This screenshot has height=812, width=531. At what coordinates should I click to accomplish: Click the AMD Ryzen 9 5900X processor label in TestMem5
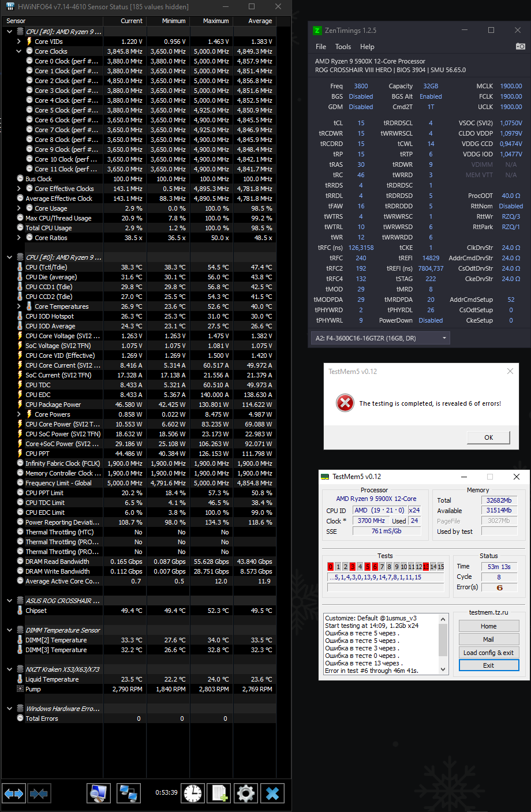point(376,499)
